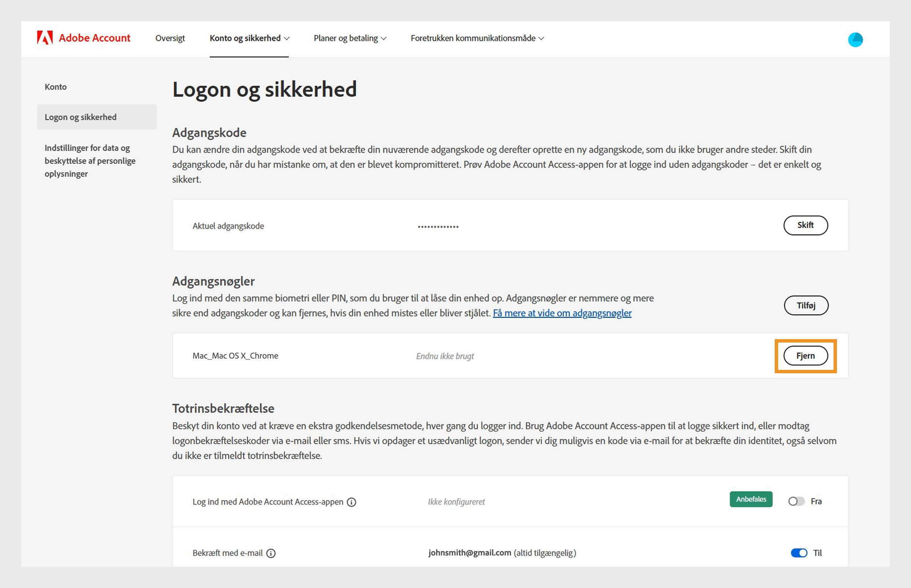Remove the Mac_Mac OS X_Chrome passkey via Fjern
Viewport: 911px width, 588px height.
tap(805, 355)
